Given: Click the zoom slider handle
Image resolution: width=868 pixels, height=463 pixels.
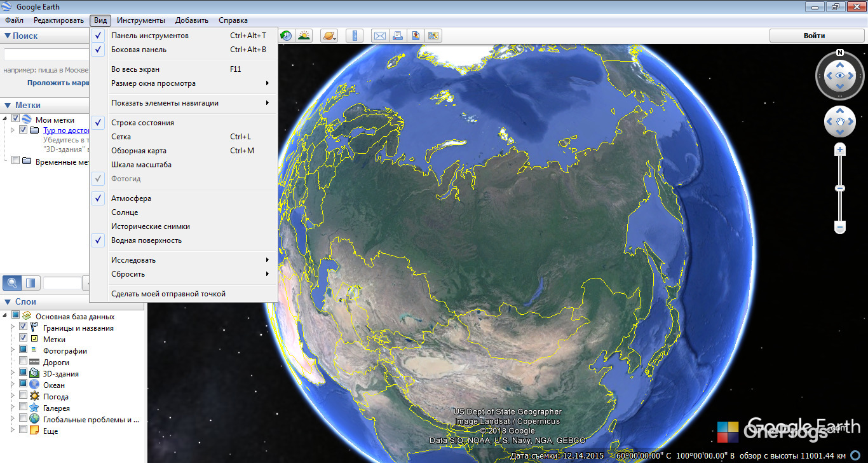Looking at the screenshot, I should pyautogui.click(x=840, y=188).
